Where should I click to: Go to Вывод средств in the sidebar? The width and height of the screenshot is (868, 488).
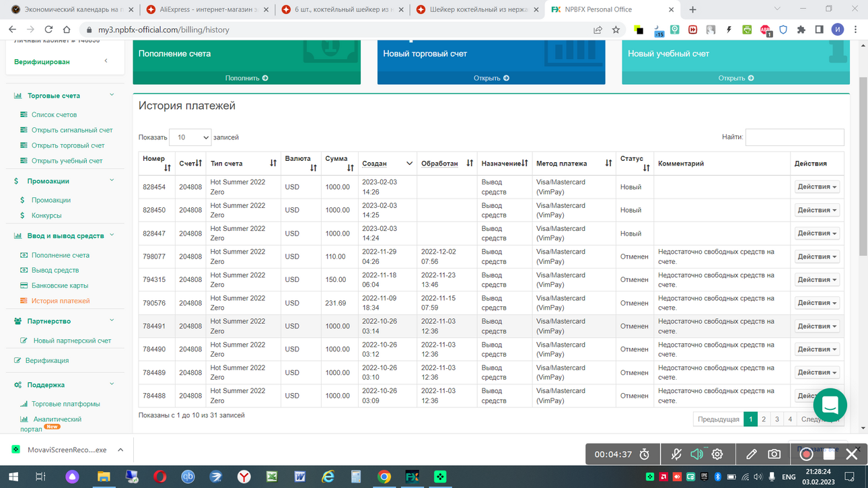click(x=55, y=270)
